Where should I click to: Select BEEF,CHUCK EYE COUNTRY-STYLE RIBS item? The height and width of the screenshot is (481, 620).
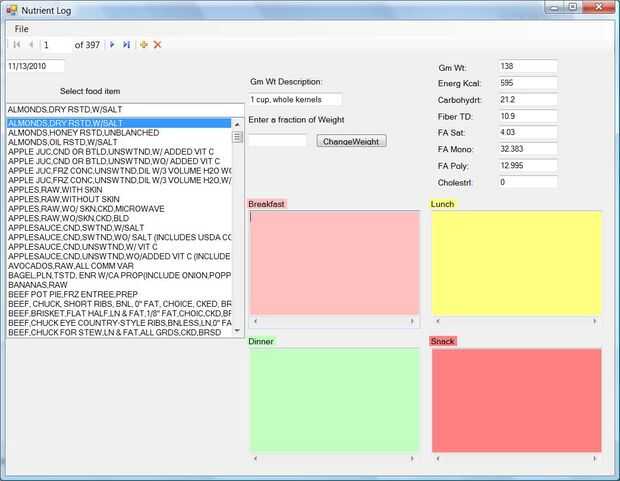click(x=119, y=322)
